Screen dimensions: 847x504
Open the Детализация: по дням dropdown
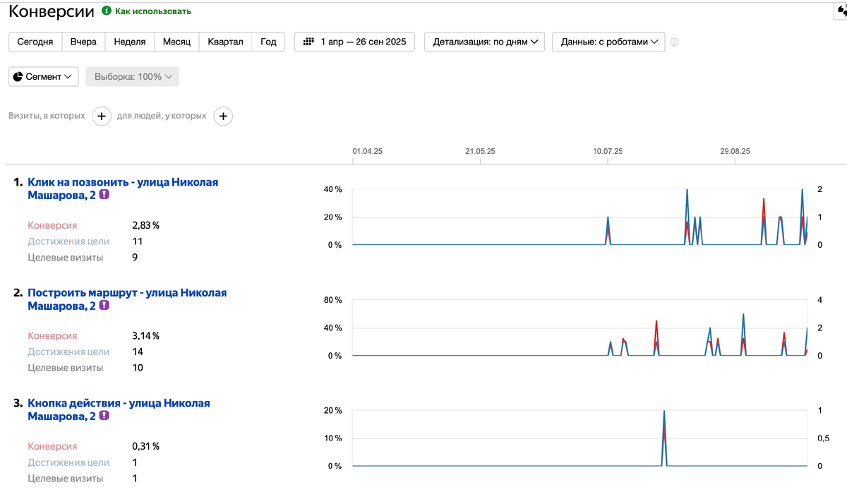(484, 42)
